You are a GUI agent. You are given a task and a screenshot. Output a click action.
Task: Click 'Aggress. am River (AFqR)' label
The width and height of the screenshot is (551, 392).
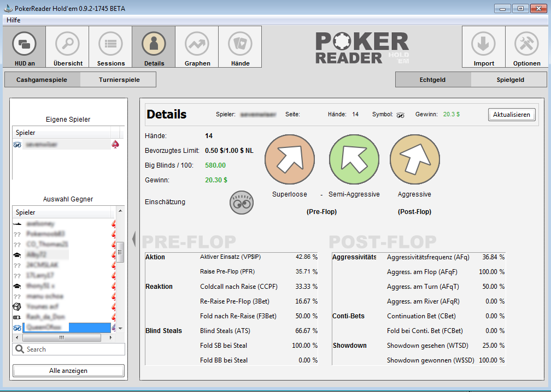pyautogui.click(x=423, y=301)
